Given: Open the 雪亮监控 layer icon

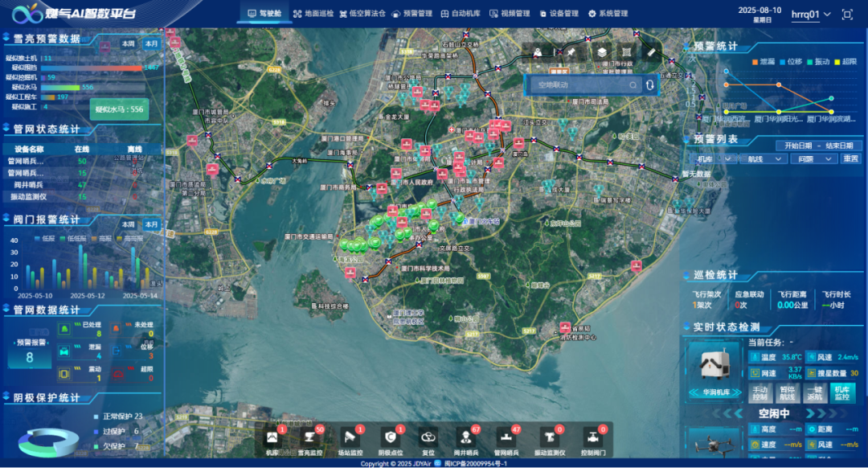Looking at the screenshot, I should pyautogui.click(x=310, y=437).
